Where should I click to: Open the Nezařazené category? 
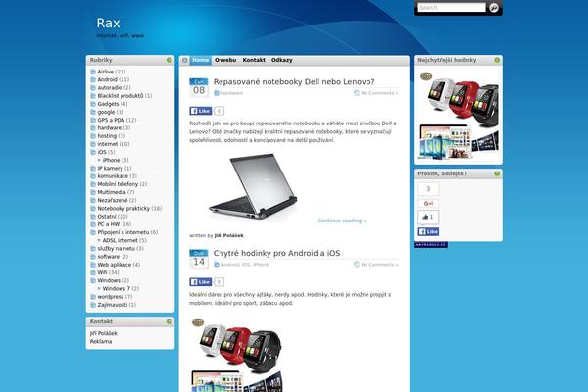tap(113, 200)
